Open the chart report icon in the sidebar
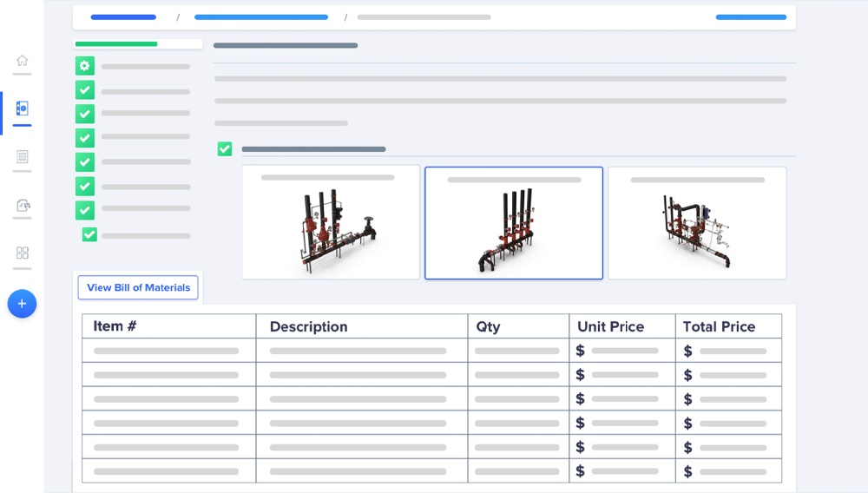Viewport: 868px width, 493px height. [x=23, y=206]
